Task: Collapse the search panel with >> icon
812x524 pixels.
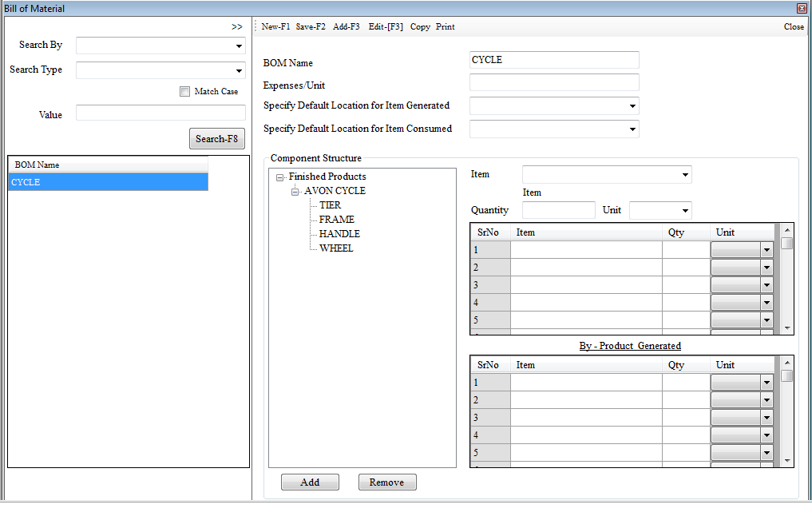Action: 237,26
